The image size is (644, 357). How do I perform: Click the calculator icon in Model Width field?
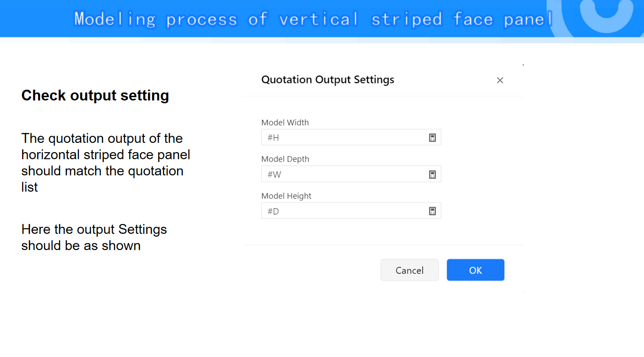(432, 138)
